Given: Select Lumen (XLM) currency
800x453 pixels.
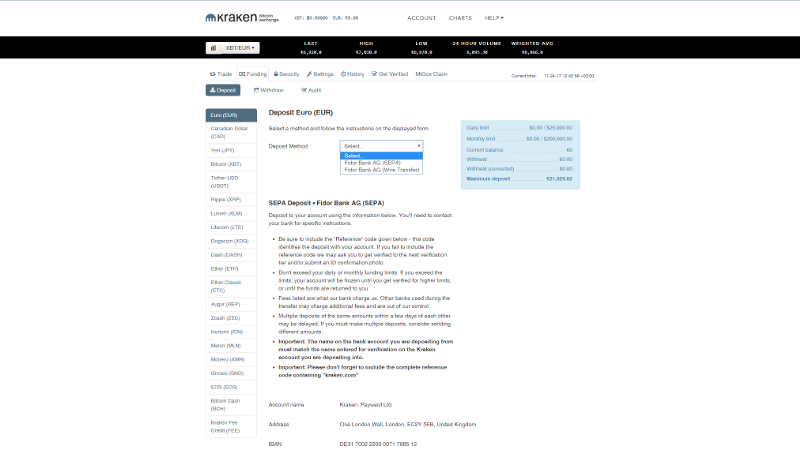Looking at the screenshot, I should tap(231, 214).
